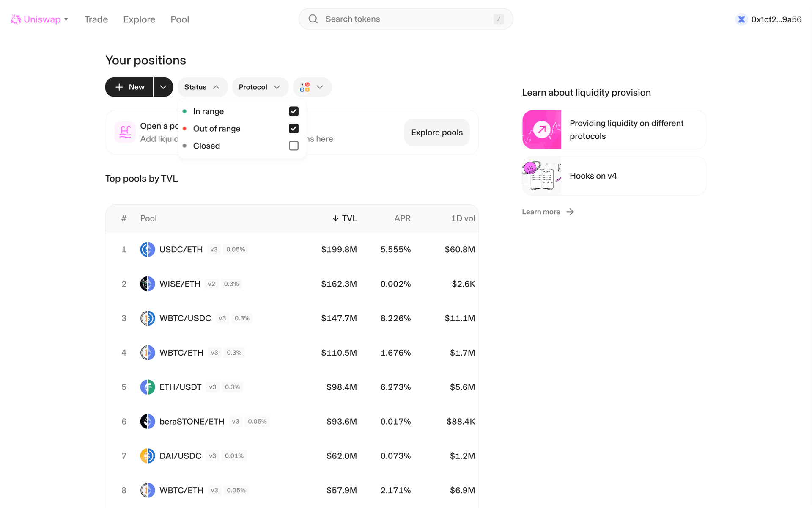
Task: Select the Out of range menu option
Action: pyautogui.click(x=241, y=128)
